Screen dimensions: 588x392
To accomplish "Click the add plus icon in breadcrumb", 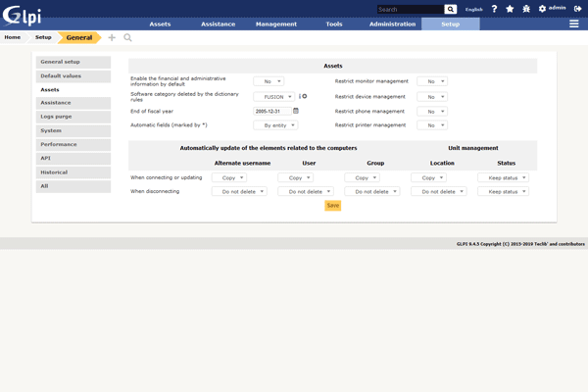I will (x=111, y=37).
